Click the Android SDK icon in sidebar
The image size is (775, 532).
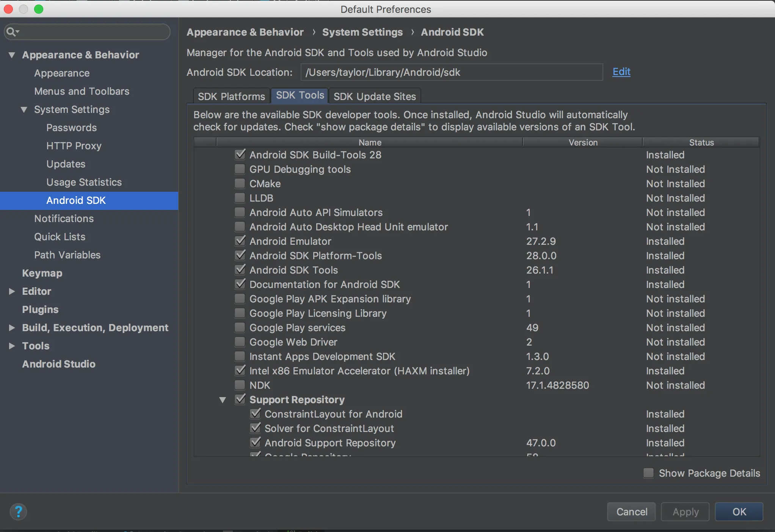pyautogui.click(x=77, y=200)
